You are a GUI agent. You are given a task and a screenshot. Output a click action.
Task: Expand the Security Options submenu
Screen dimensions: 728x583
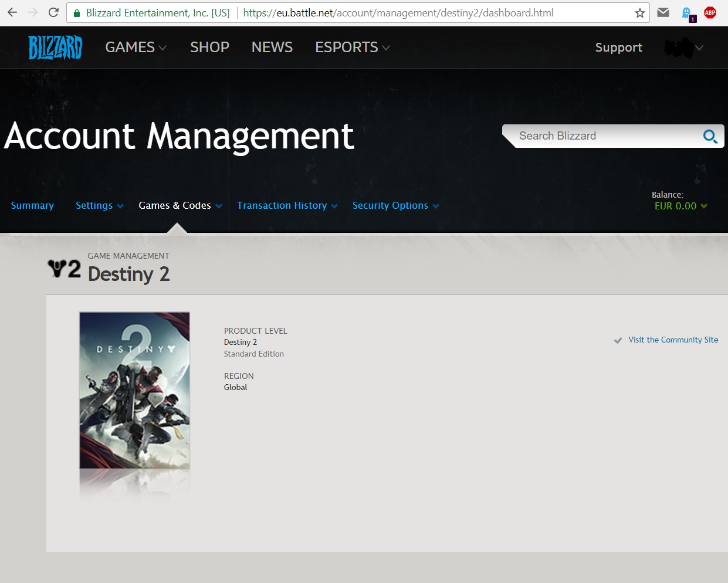point(436,206)
